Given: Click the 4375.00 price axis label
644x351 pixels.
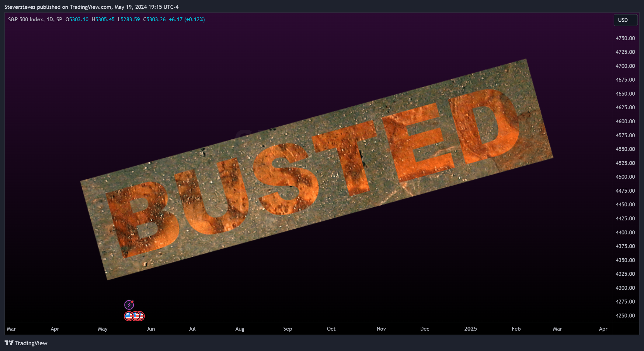Looking at the screenshot, I should click(x=625, y=246).
